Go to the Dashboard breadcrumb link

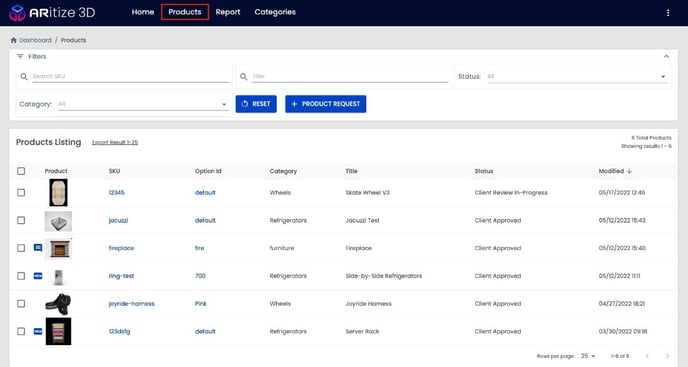pos(35,40)
